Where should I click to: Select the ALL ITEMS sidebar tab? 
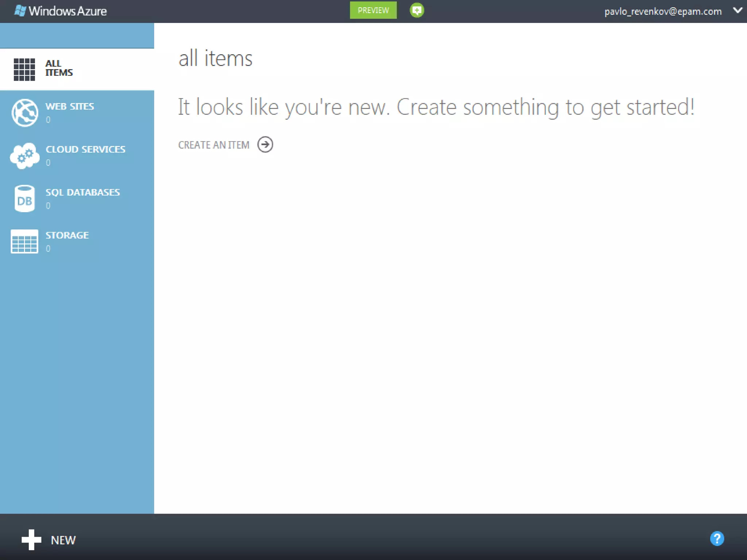[59, 68]
